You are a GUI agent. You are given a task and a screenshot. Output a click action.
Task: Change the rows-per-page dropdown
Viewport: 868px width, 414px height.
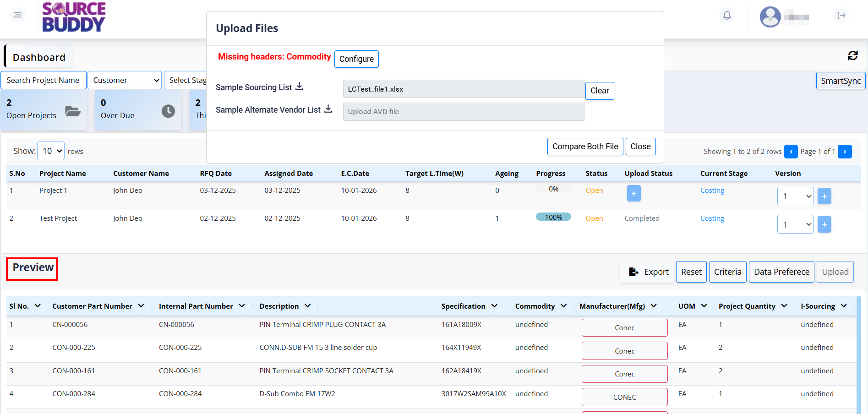51,151
